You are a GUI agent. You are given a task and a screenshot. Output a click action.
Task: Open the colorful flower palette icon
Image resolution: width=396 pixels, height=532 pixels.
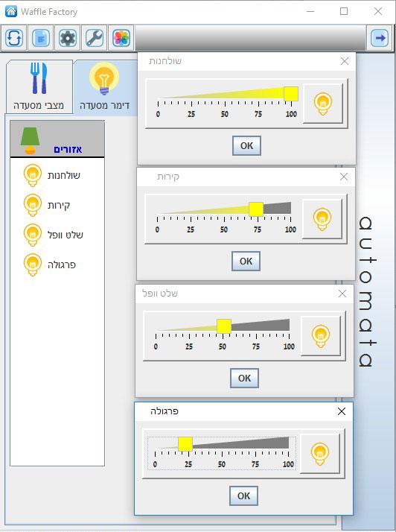point(121,38)
